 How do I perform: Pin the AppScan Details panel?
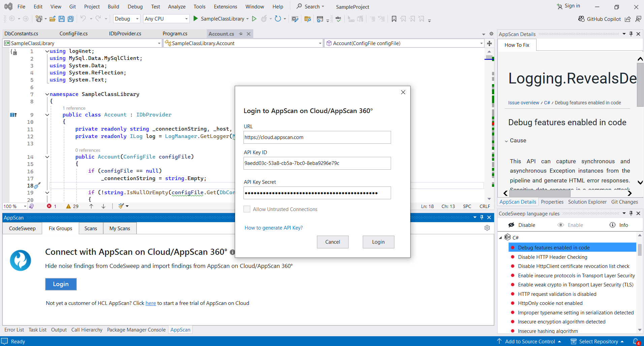631,34
